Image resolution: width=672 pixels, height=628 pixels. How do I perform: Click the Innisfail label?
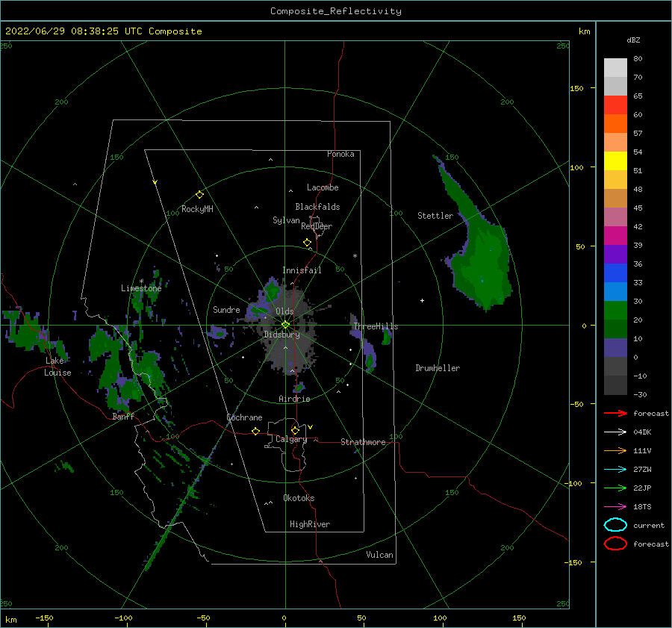(x=302, y=270)
